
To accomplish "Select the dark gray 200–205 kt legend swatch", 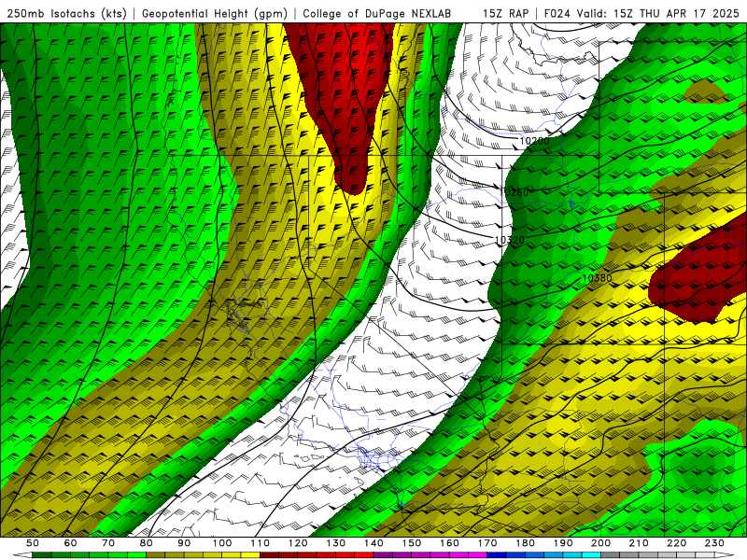I will [x=611, y=555].
